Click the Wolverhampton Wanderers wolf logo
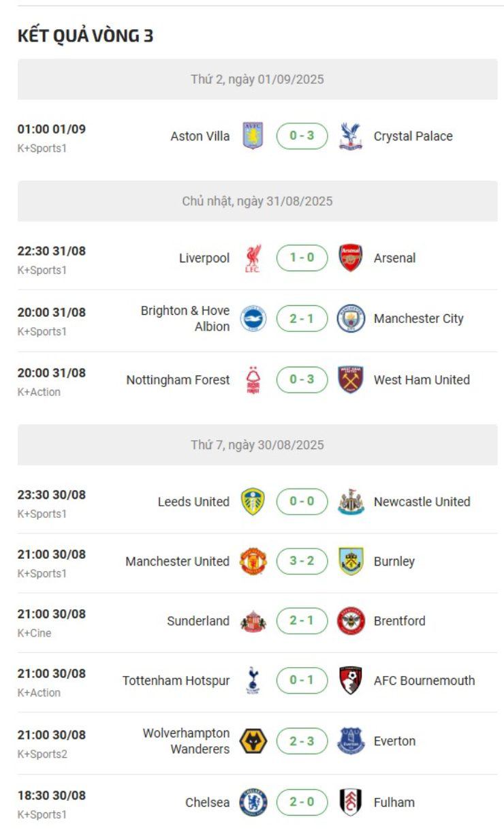This screenshot has height=830, width=504. point(253,741)
